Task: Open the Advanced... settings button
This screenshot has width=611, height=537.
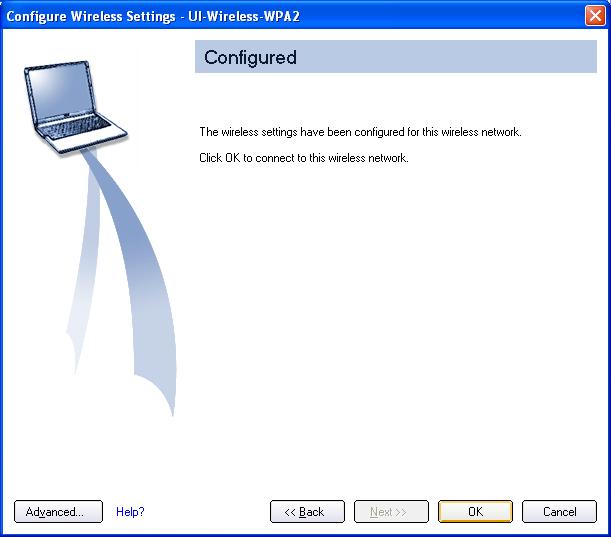Action: click(x=58, y=511)
